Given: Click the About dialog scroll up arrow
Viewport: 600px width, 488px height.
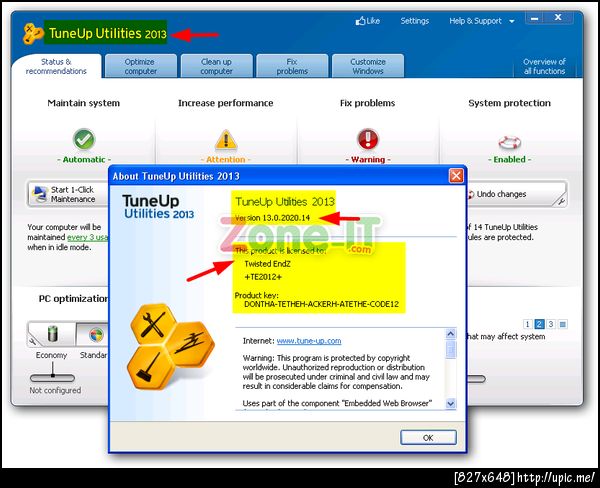Looking at the screenshot, I should pyautogui.click(x=451, y=334).
